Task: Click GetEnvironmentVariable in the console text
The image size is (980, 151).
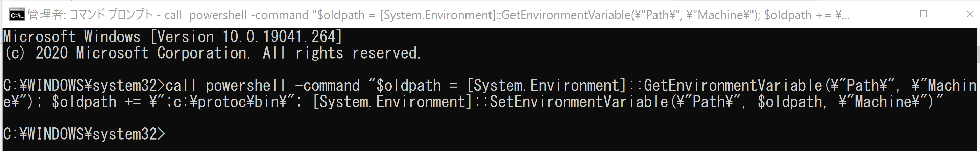Action: [733, 86]
